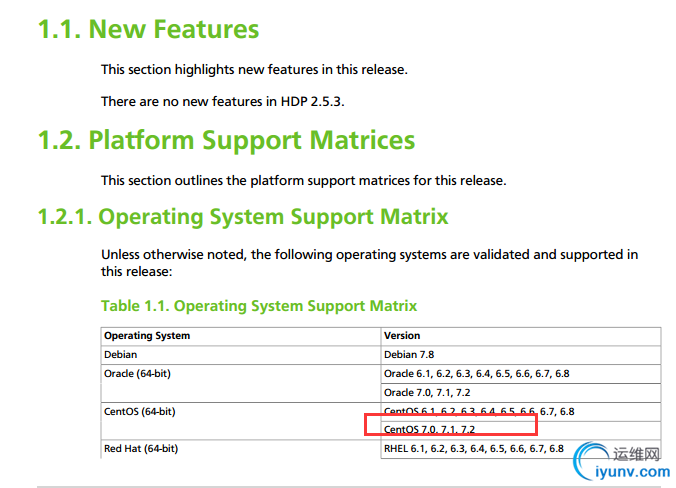Select the 'Oracle 6.1, 6.2, 6.3...' version cell

521,374
